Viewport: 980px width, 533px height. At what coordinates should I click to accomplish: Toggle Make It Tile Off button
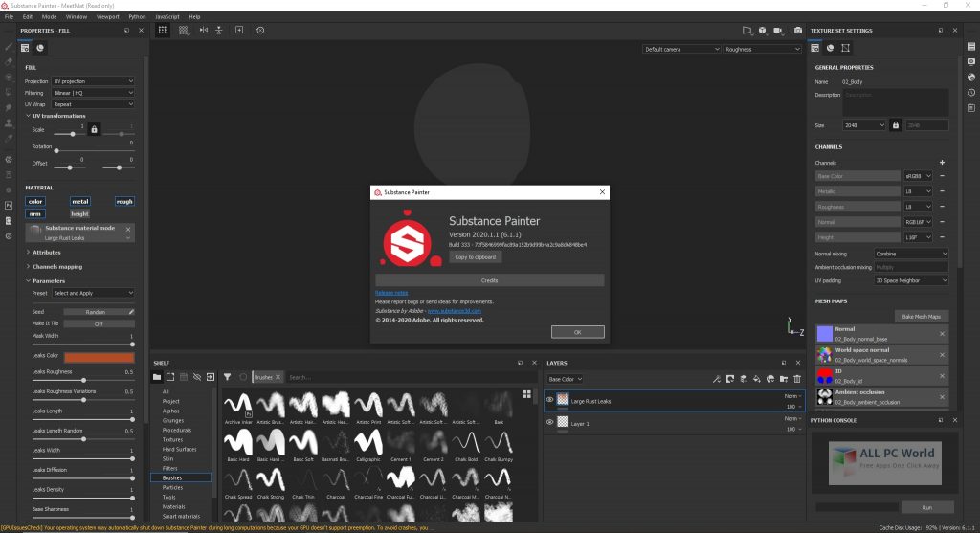coord(99,323)
